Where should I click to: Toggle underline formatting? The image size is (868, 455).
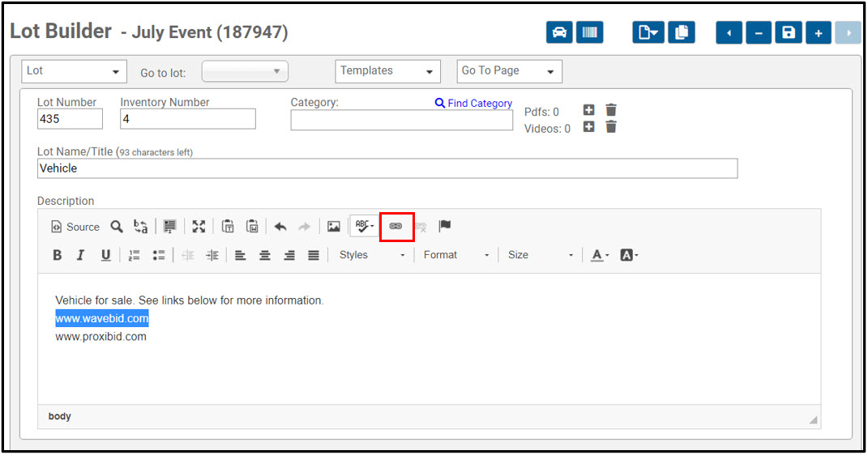click(105, 255)
